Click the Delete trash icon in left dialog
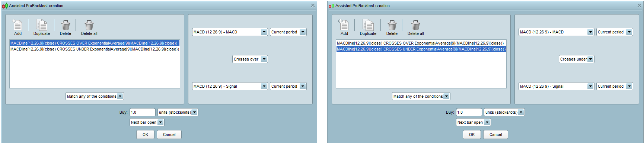The height and width of the screenshot is (149, 644). click(x=66, y=25)
